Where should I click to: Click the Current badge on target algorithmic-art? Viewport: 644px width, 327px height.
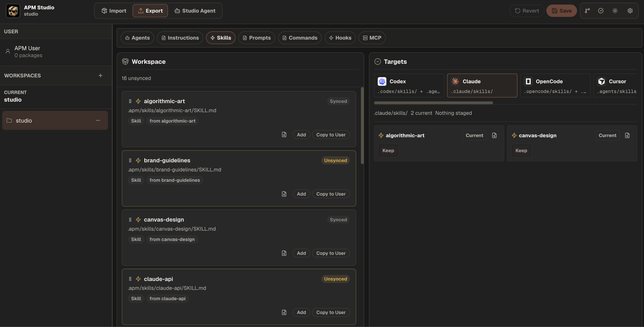[x=474, y=135]
